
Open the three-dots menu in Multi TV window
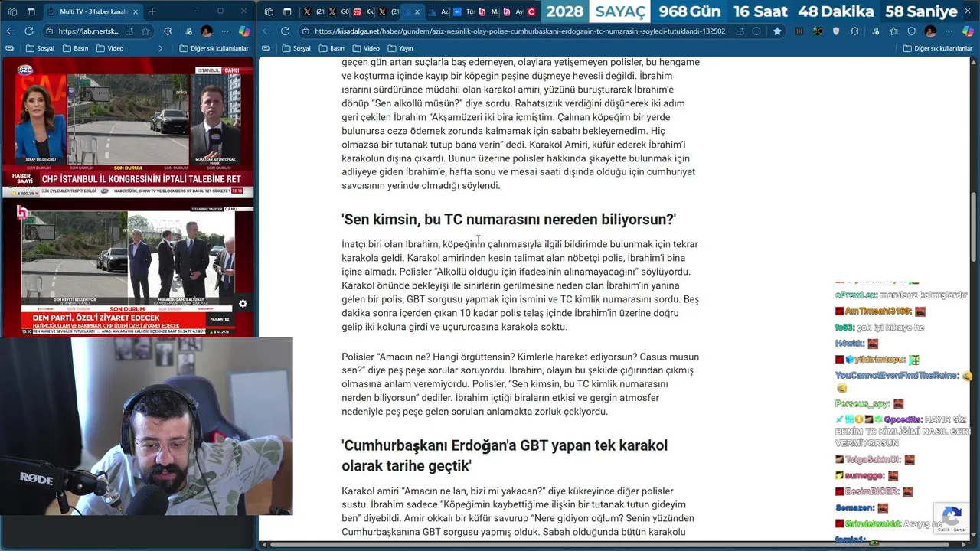pos(225,31)
